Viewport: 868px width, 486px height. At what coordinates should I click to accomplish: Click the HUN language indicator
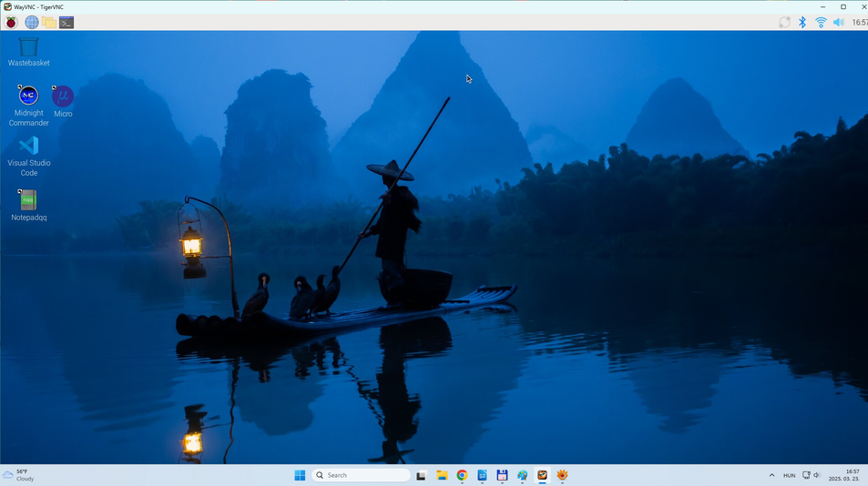(790, 475)
